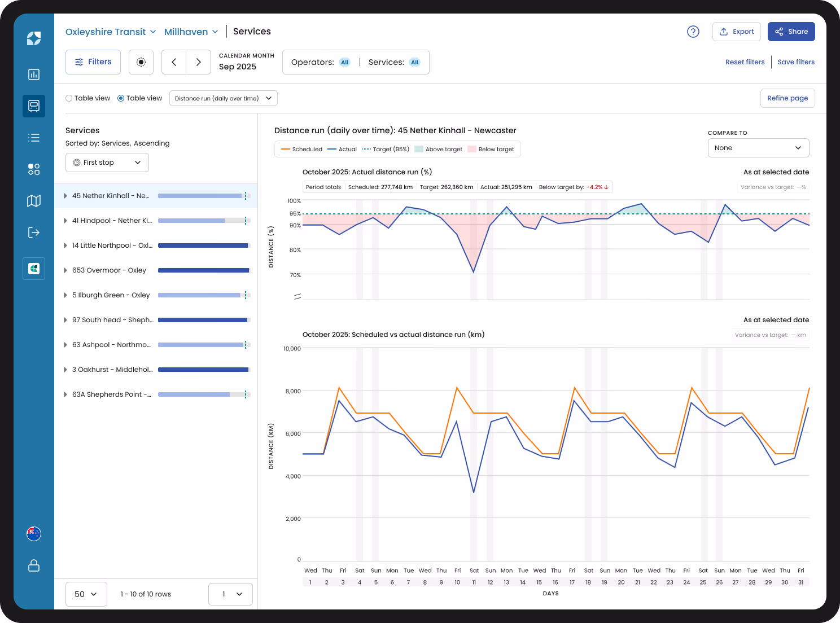
Task: Open the Distance run metric dropdown
Action: click(x=224, y=98)
